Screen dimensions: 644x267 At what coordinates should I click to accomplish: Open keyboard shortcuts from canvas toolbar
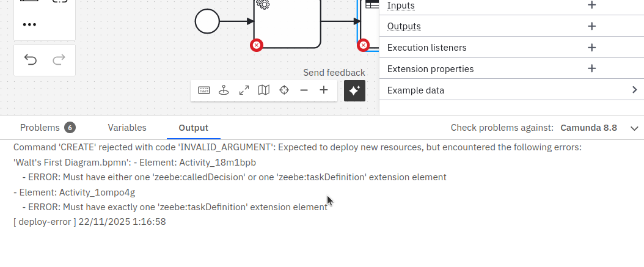click(x=204, y=90)
